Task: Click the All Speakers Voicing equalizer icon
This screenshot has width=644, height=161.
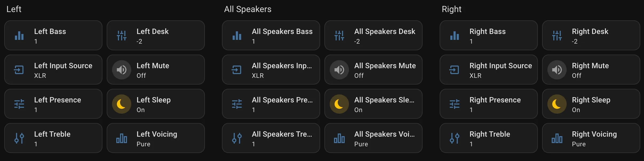Action: pos(339,138)
